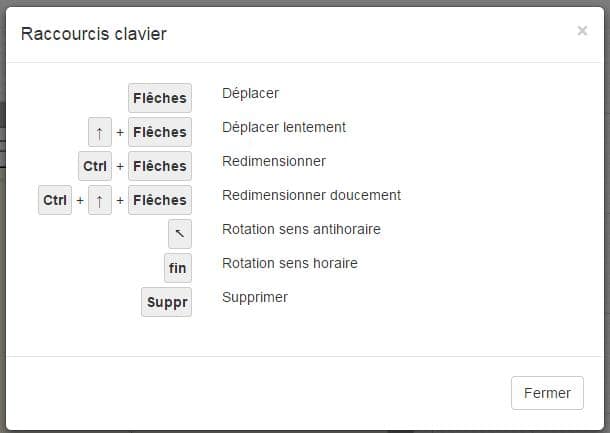Click the up-arrow key beside Déplacer lentement
The height and width of the screenshot is (433, 610).
pyautogui.click(x=100, y=132)
